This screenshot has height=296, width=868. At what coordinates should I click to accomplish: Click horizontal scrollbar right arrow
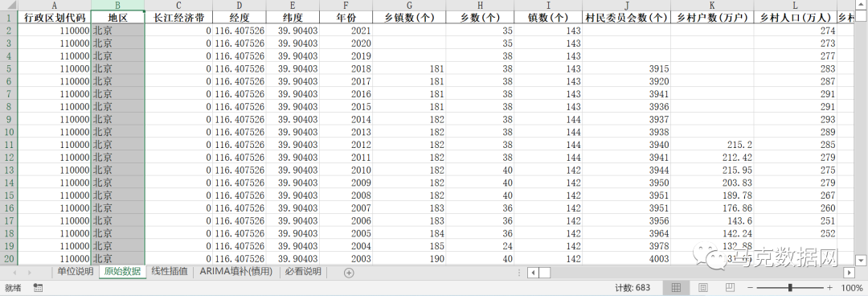tap(850, 272)
